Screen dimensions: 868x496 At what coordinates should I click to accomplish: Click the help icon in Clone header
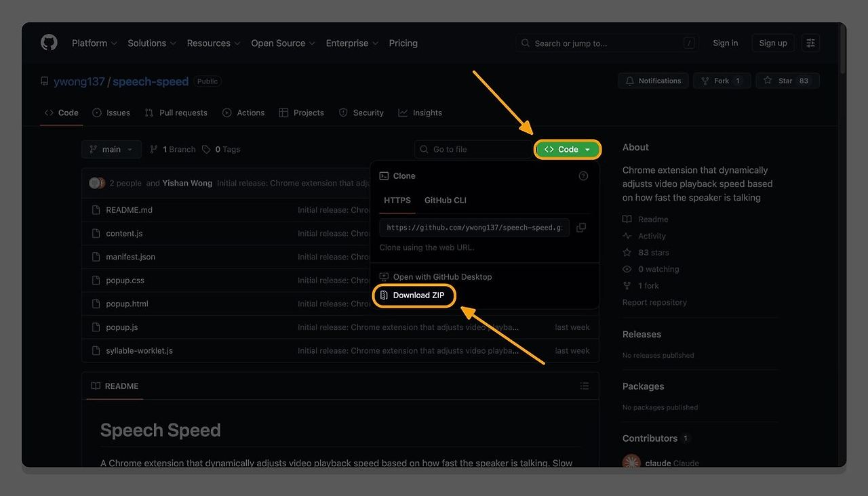pos(583,175)
